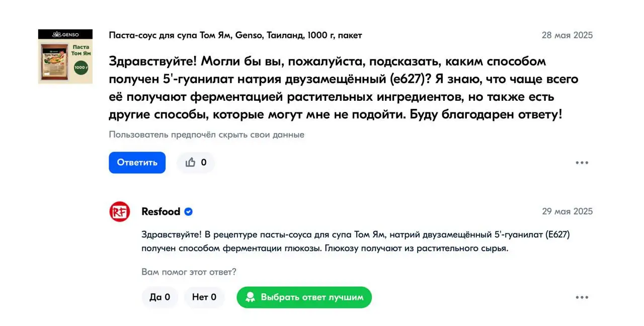Image resolution: width=644 pixels, height=326 pixels.
Task: Open the three-dot menu on Resfood's answer
Action: [582, 297]
